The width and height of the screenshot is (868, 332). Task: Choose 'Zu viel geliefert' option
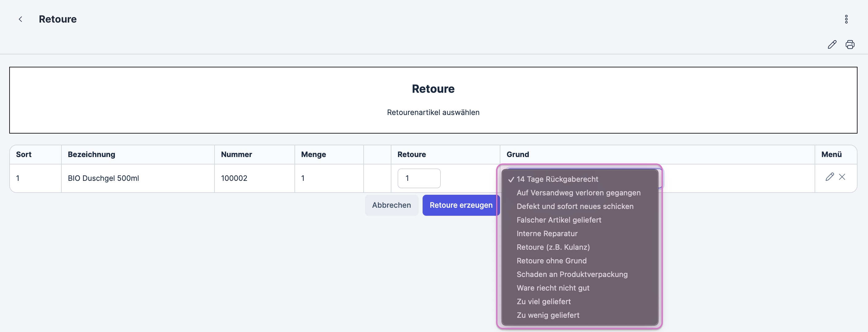pyautogui.click(x=544, y=301)
